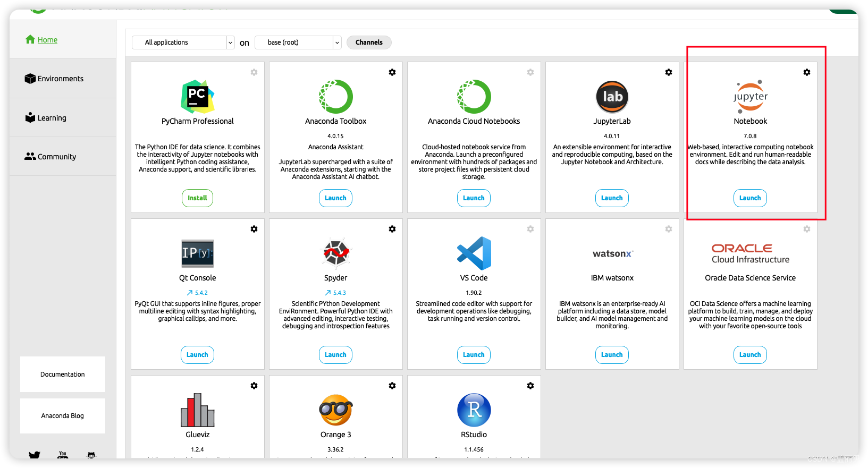Open settings gear on Anaconda Toolbox card
868x468 pixels.
point(392,72)
